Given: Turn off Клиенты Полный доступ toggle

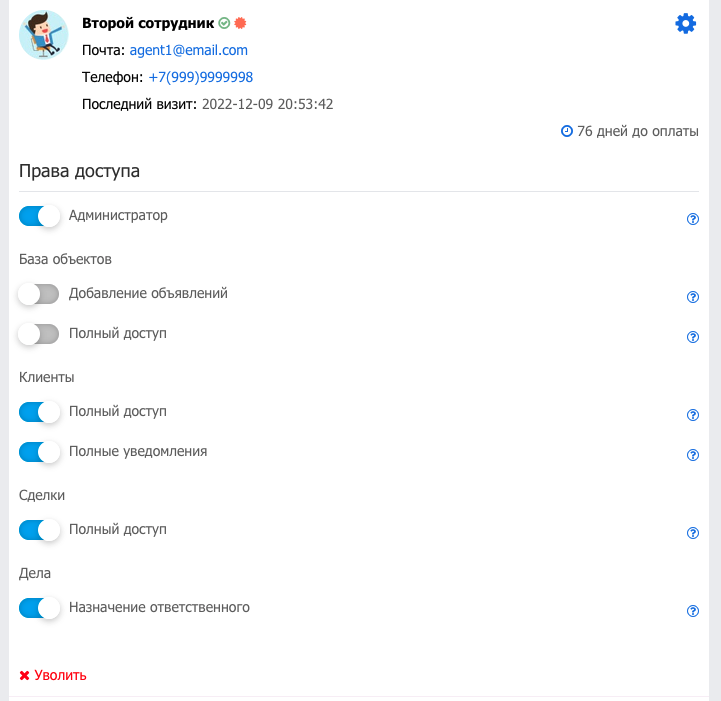Looking at the screenshot, I should [39, 412].
